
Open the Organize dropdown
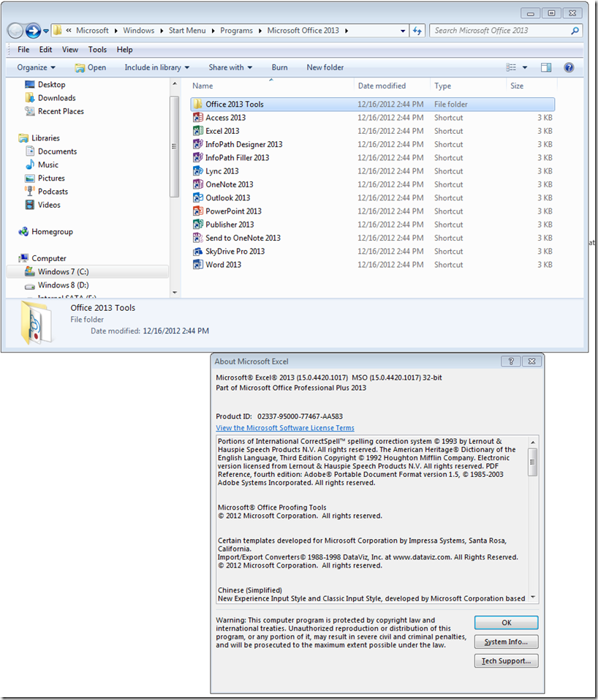(36, 67)
